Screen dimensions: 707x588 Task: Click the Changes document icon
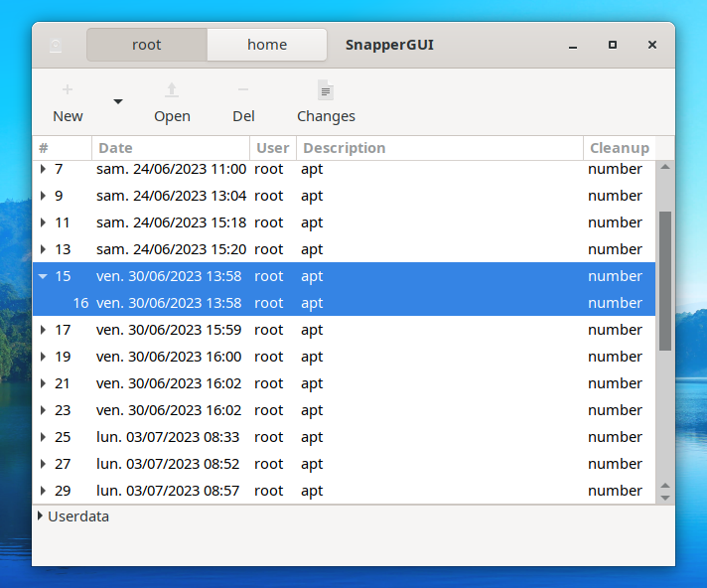click(x=326, y=90)
